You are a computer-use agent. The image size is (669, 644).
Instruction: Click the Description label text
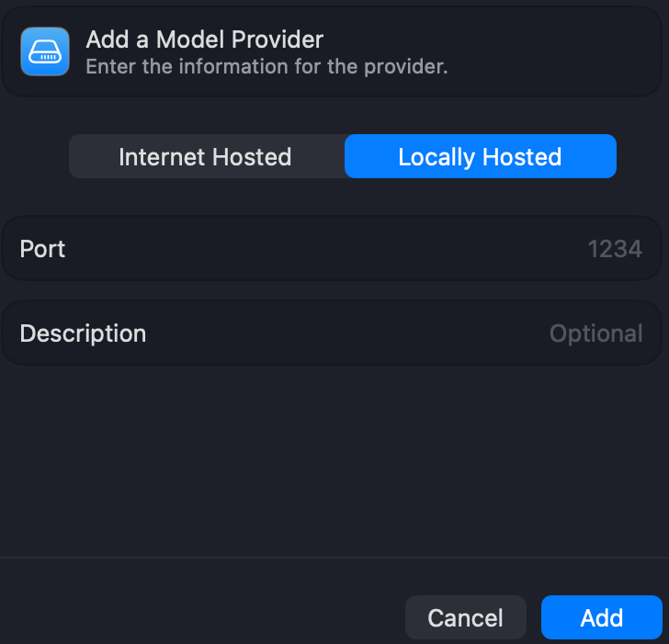83,333
